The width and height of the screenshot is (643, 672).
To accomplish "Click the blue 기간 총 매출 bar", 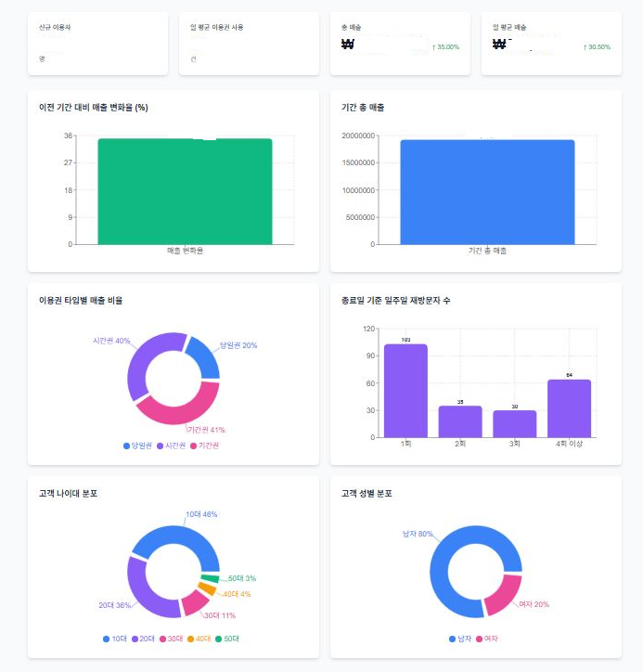I will [487, 192].
